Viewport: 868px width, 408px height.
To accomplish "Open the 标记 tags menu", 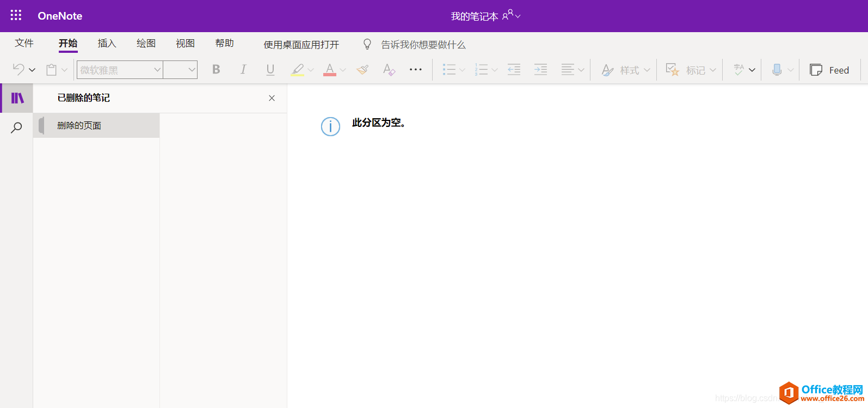I will [691, 70].
